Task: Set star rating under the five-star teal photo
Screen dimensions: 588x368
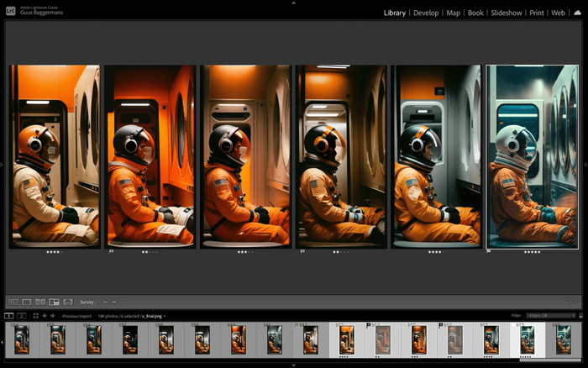Action: click(x=532, y=251)
